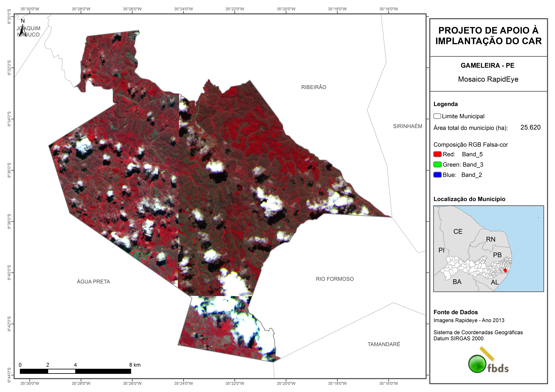Click the TAMANDARÉ label

384,344
